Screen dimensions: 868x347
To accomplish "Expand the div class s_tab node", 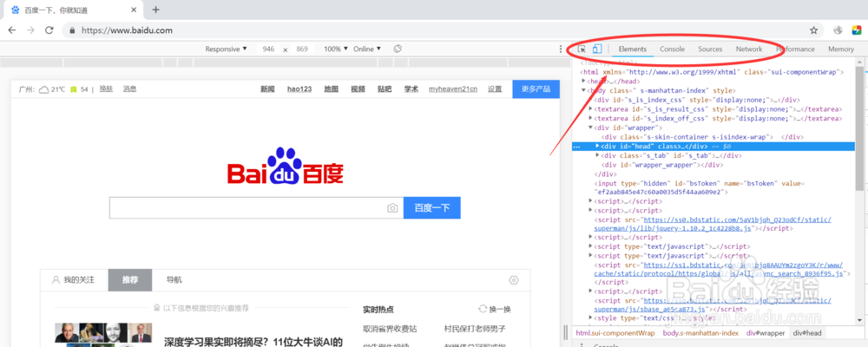I will click(x=598, y=155).
